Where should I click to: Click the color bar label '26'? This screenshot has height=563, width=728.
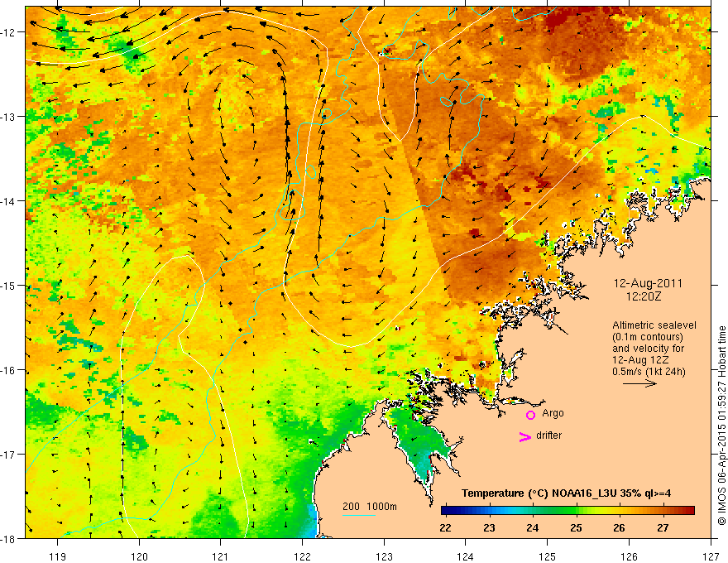620,527
